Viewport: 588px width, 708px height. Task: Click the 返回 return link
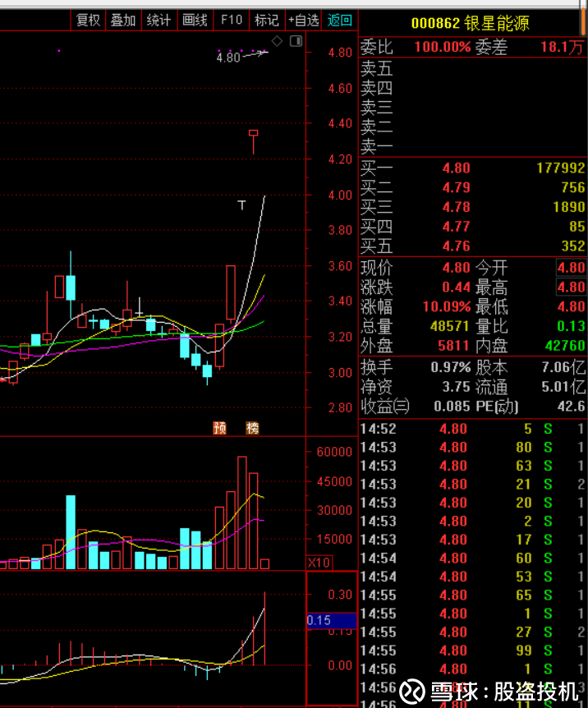tap(340, 21)
